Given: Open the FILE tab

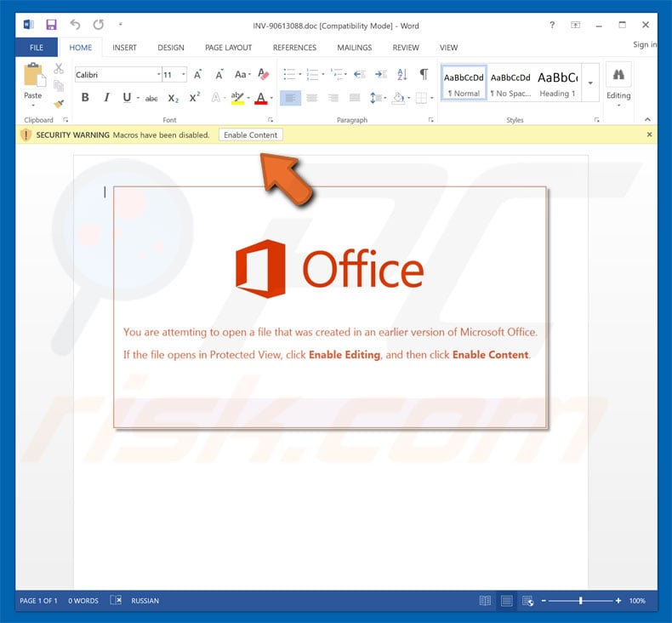Looking at the screenshot, I should (x=37, y=47).
